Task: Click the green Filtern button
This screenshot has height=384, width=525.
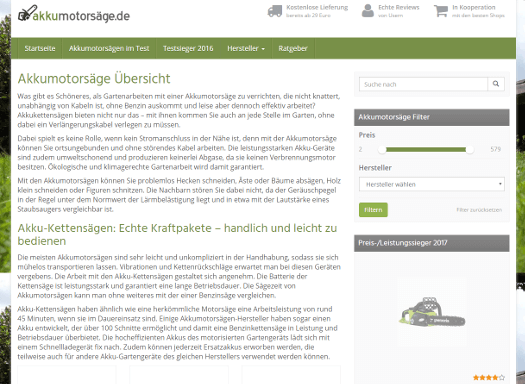Action: coord(373,210)
